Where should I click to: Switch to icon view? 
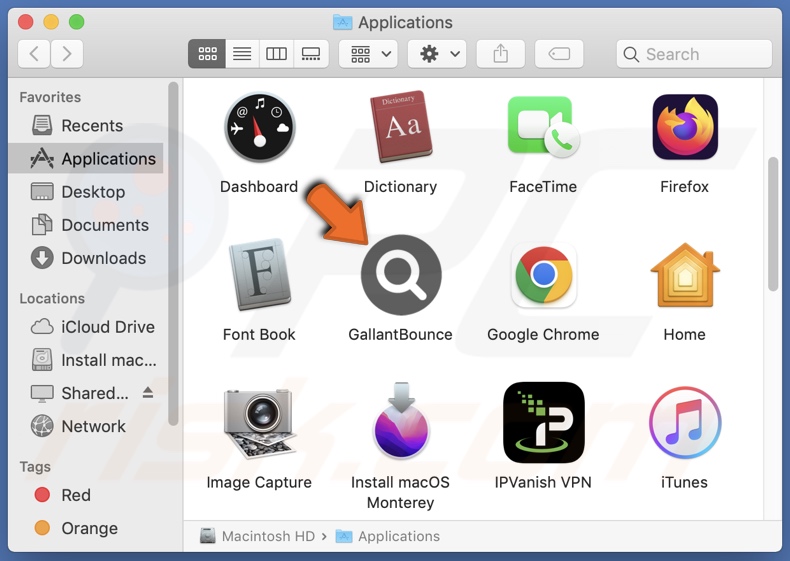point(207,53)
